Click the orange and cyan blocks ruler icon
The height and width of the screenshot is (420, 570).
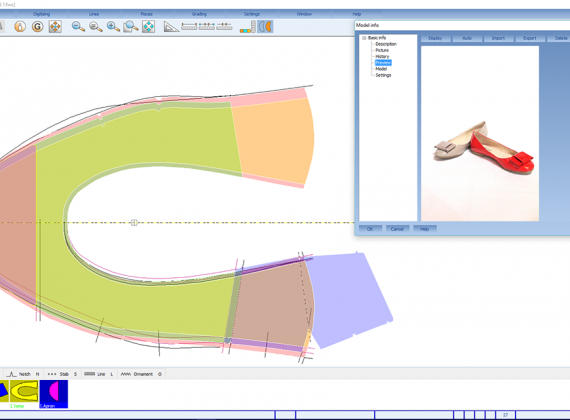(248, 27)
